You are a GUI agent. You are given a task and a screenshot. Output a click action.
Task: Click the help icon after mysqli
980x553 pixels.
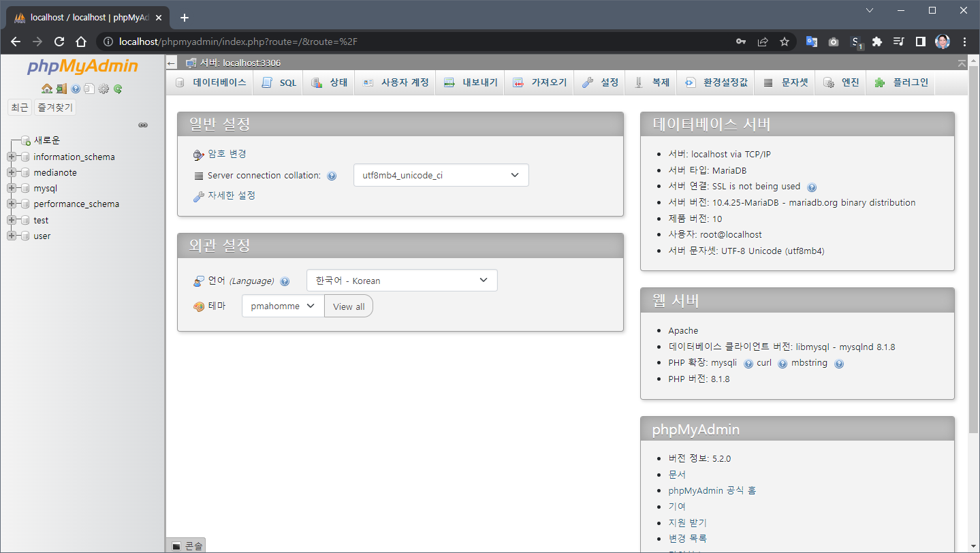click(748, 364)
